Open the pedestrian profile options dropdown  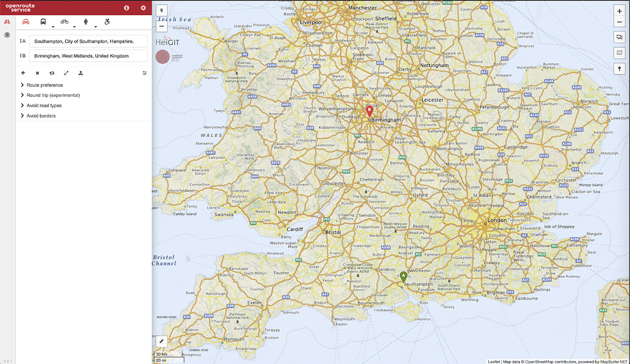95,26
